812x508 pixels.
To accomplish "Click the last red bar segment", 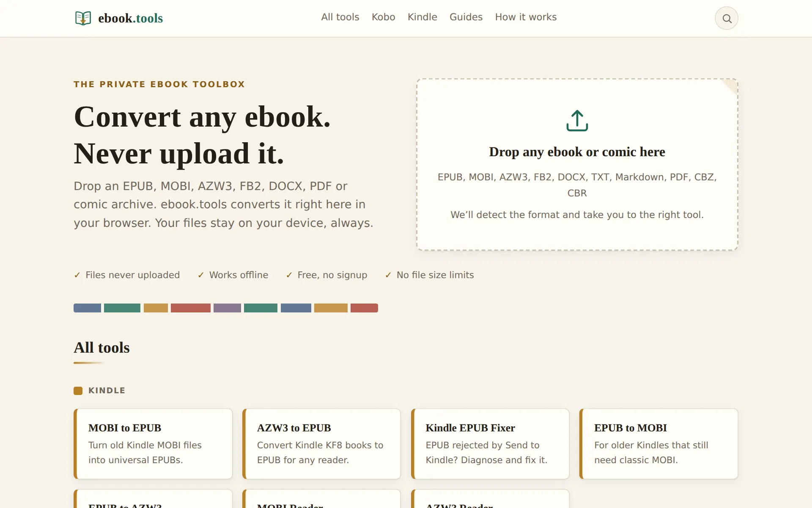I will pyautogui.click(x=364, y=308).
